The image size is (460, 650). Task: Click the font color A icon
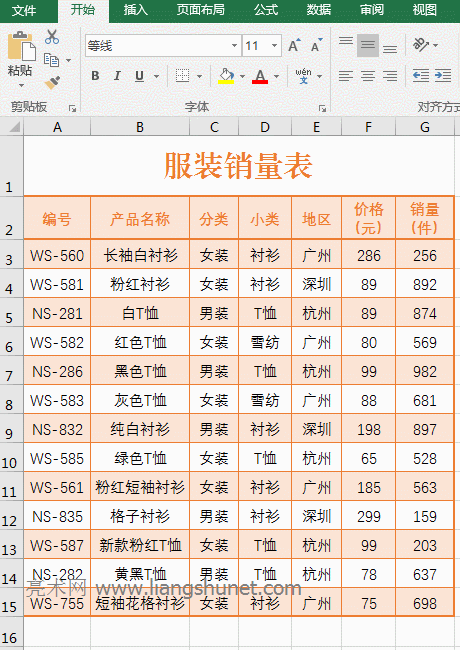260,75
